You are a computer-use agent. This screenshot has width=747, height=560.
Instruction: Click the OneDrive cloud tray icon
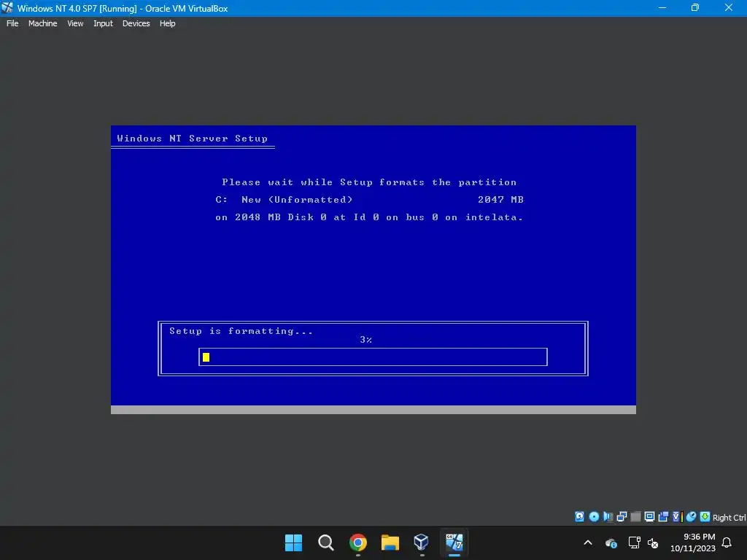611,542
